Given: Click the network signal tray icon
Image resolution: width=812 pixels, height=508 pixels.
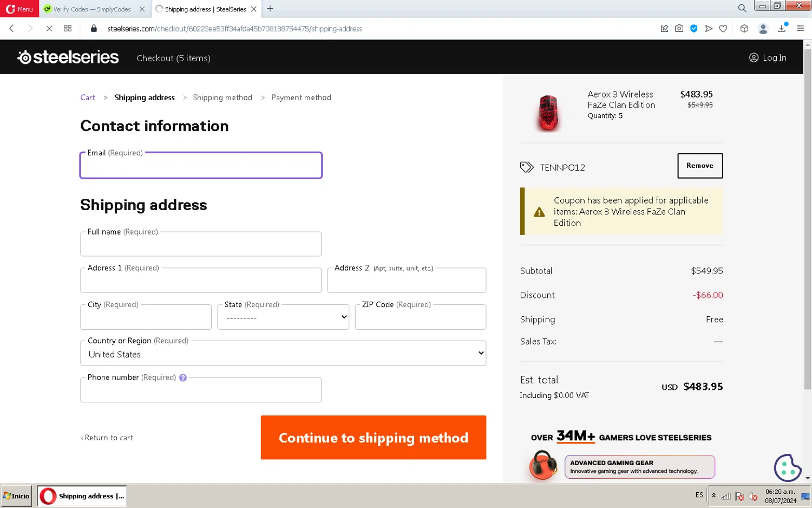Looking at the screenshot, I should point(726,496).
